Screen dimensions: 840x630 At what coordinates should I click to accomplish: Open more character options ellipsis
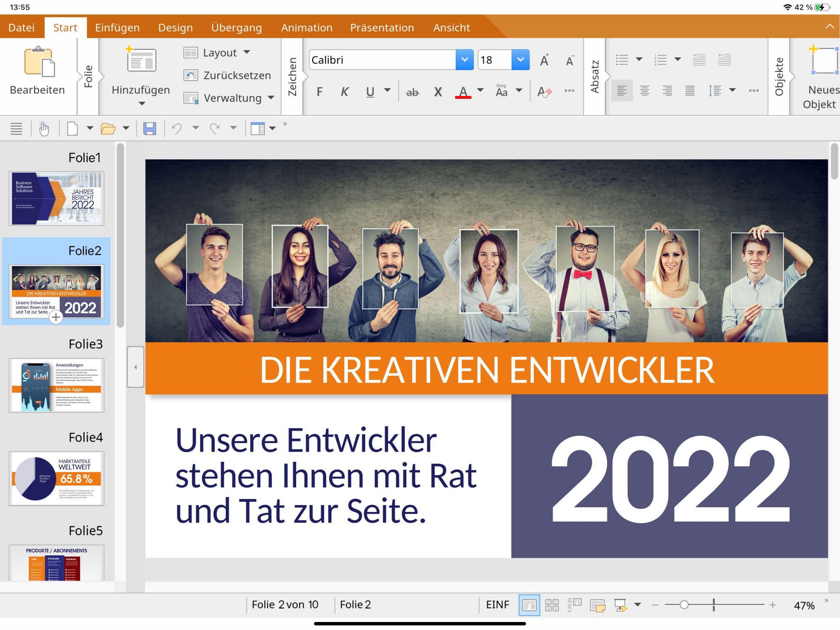click(570, 90)
